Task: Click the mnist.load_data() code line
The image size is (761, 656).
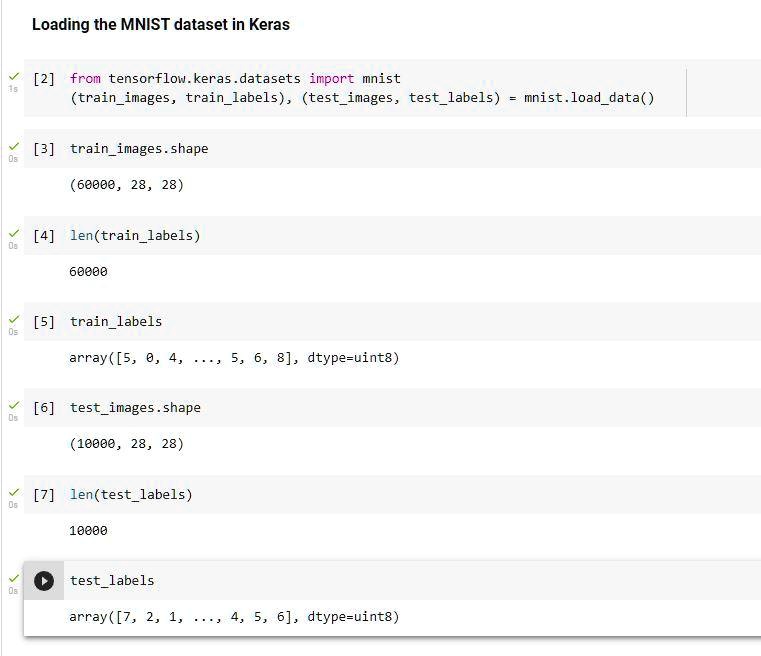Action: tap(362, 98)
